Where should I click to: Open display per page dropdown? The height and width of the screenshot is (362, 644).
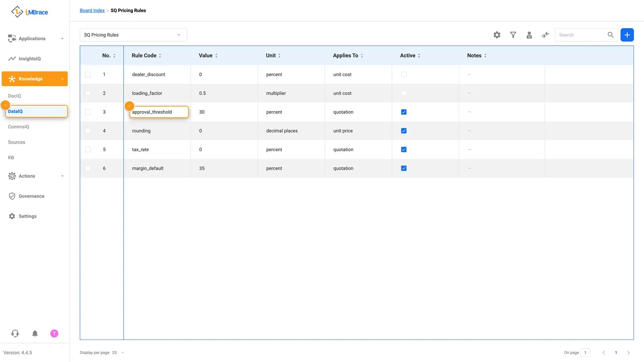118,353
